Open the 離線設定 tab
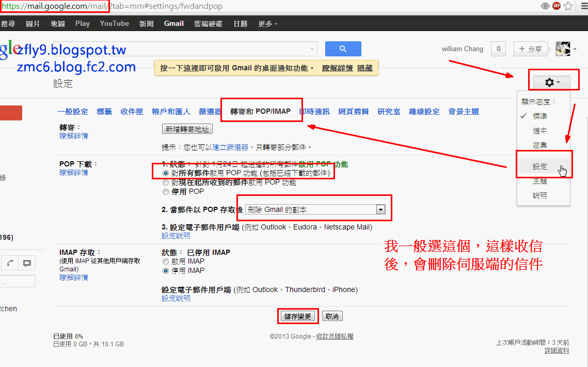The height and width of the screenshot is (367, 588). (x=424, y=112)
